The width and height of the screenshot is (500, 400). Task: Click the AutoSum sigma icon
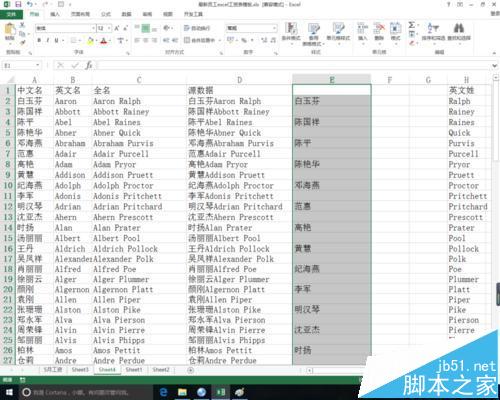point(412,25)
